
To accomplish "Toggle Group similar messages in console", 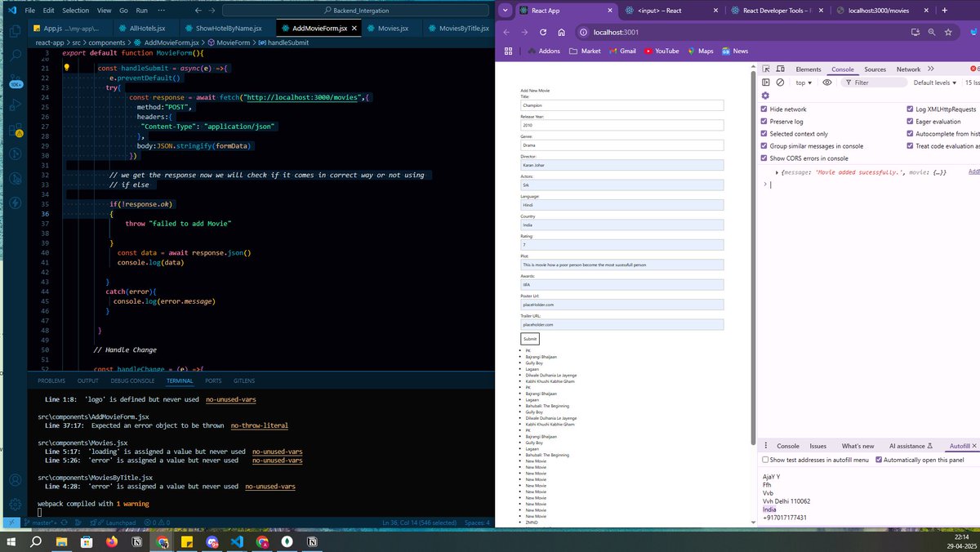I will (x=764, y=146).
